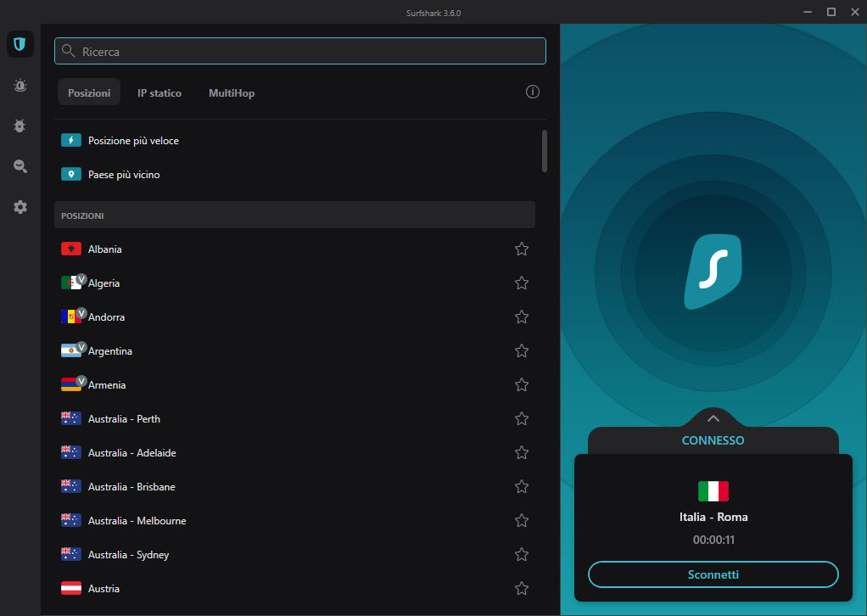Toggle favorite for Australia - Brisbane

[x=522, y=487]
